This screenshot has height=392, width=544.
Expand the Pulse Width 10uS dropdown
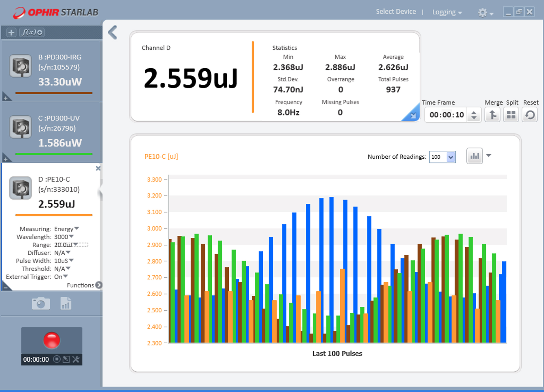pos(71,260)
